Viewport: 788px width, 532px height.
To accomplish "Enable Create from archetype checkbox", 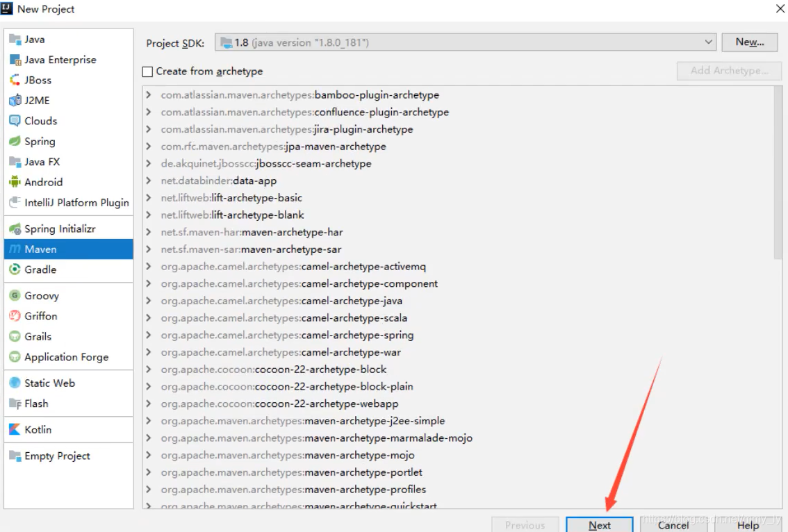I will pos(147,72).
